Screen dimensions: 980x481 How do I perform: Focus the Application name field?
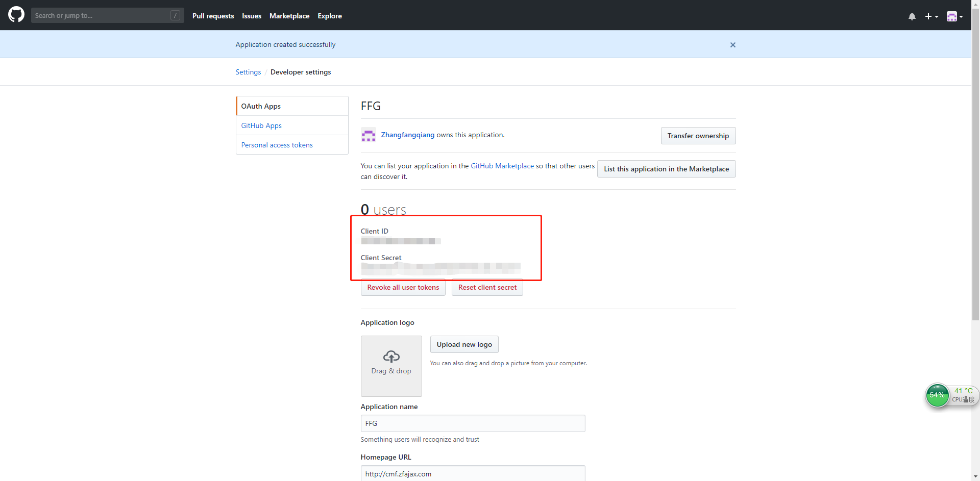coord(473,423)
